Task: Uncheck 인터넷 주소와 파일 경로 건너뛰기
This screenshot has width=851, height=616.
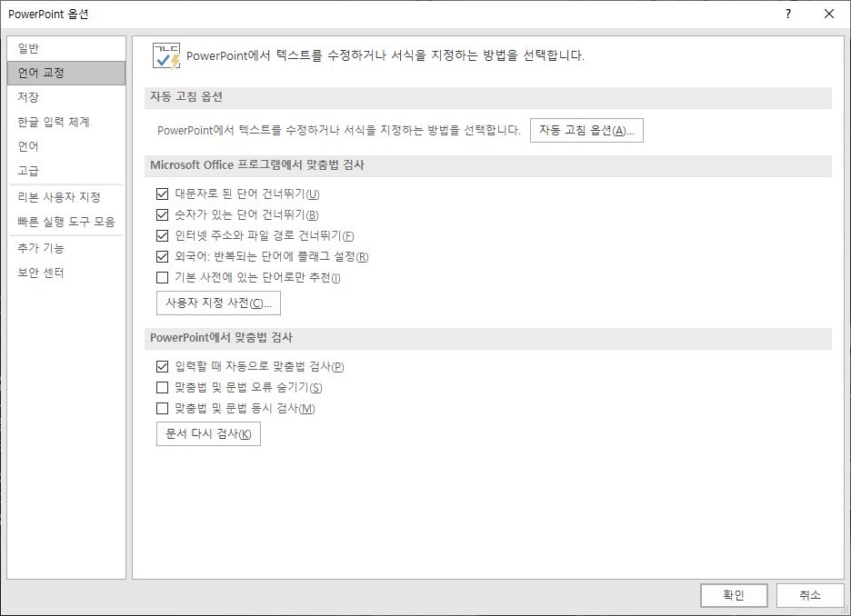Action: [x=162, y=236]
